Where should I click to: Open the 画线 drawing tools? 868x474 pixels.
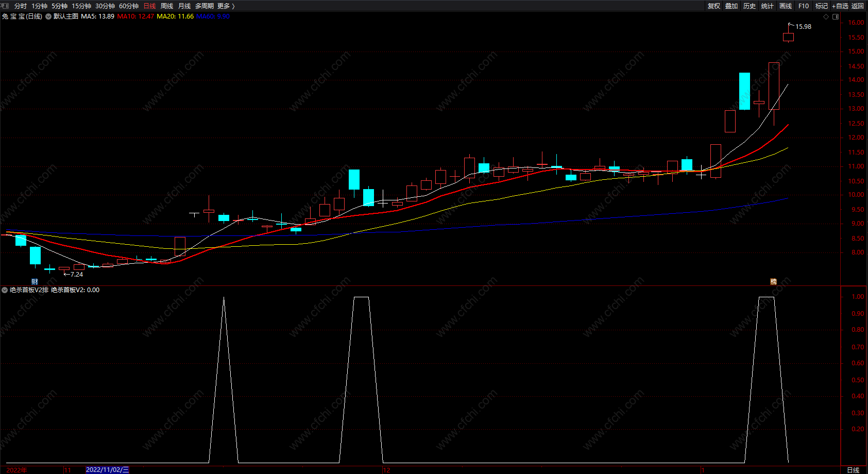coord(786,6)
